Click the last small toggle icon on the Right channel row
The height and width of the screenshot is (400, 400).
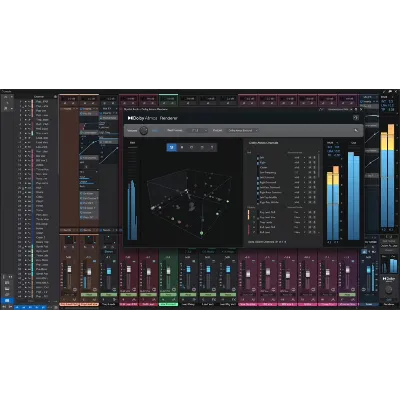click(314, 162)
